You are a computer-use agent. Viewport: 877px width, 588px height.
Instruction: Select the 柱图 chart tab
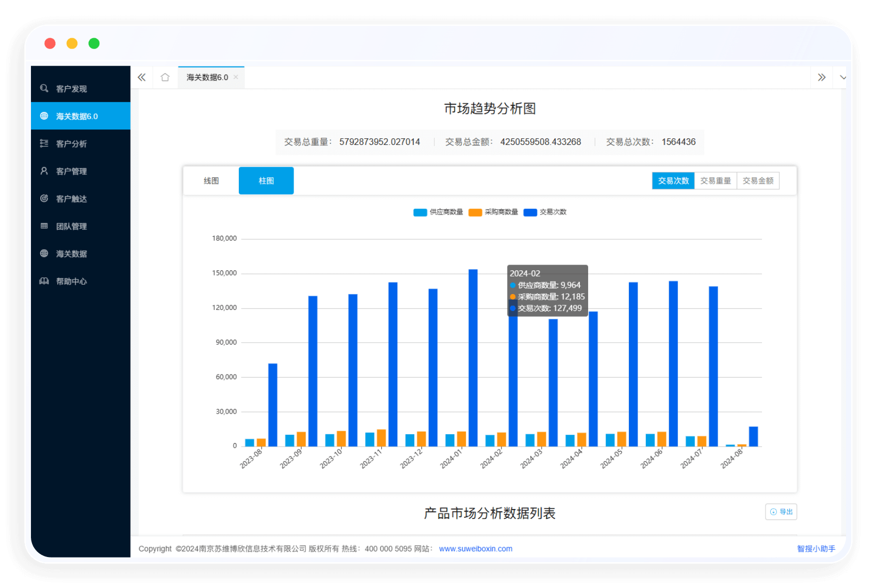click(x=266, y=181)
